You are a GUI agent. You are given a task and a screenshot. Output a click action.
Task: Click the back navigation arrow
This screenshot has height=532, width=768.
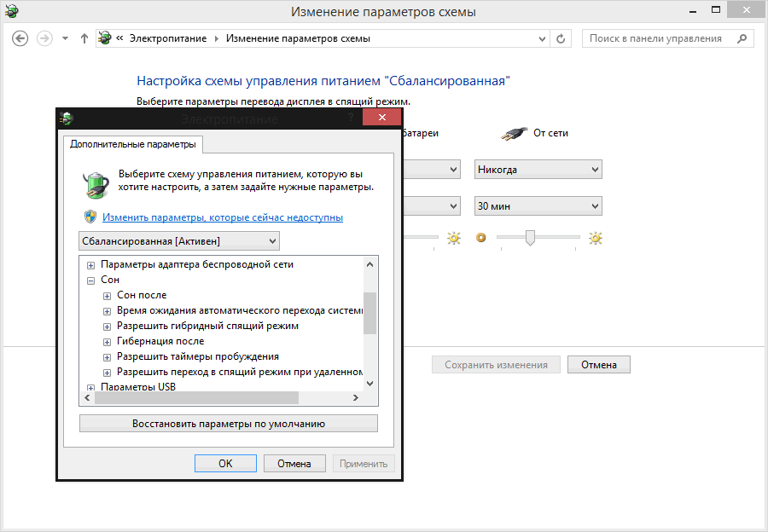20,38
